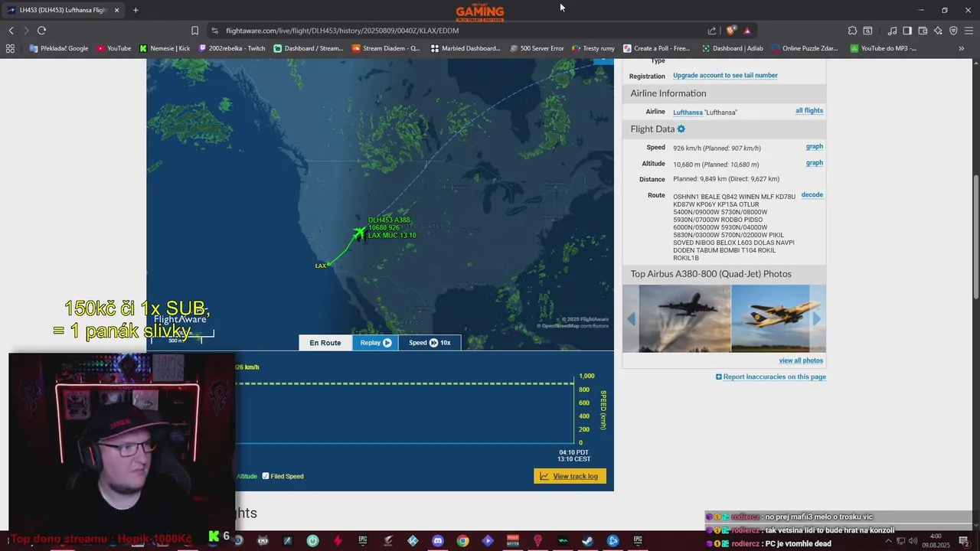Click Upgrade account to see tail number
Viewport: 980px width, 551px height.
click(725, 76)
